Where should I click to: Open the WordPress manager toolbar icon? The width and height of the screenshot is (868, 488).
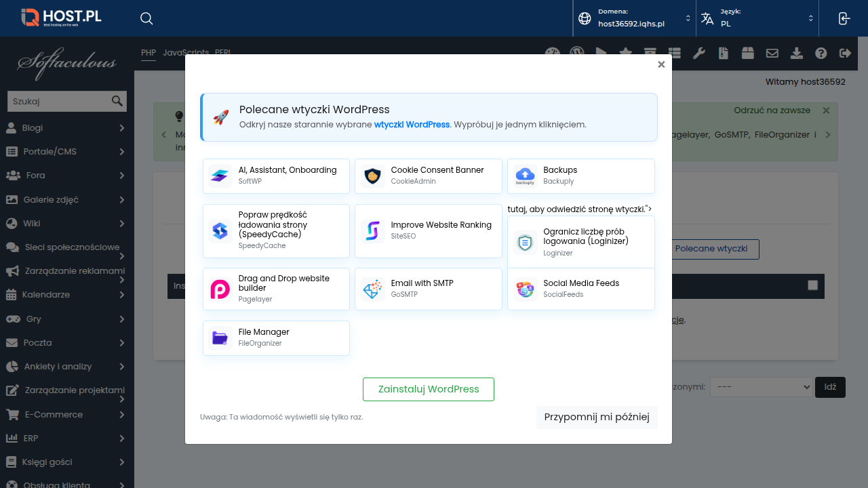576,53
